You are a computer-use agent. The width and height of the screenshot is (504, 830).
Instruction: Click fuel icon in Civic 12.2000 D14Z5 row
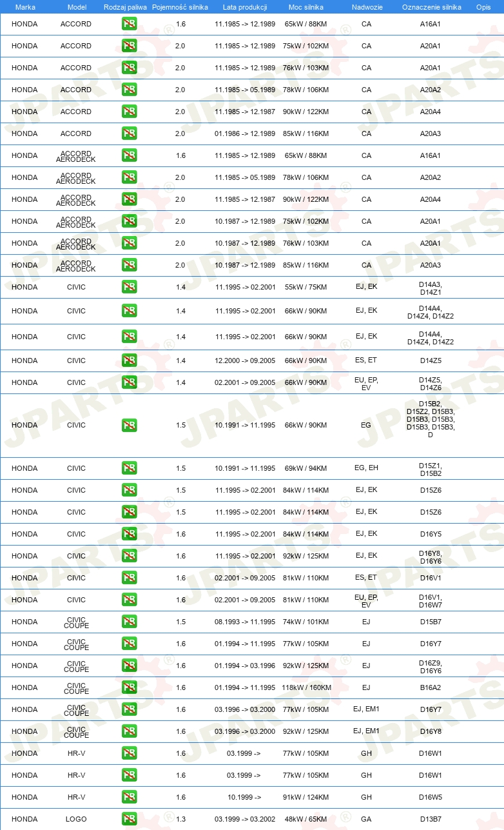point(130,361)
